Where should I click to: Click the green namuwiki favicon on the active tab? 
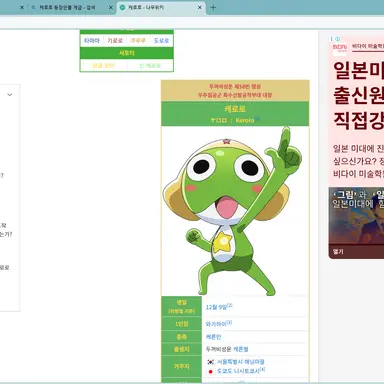click(x=122, y=7)
